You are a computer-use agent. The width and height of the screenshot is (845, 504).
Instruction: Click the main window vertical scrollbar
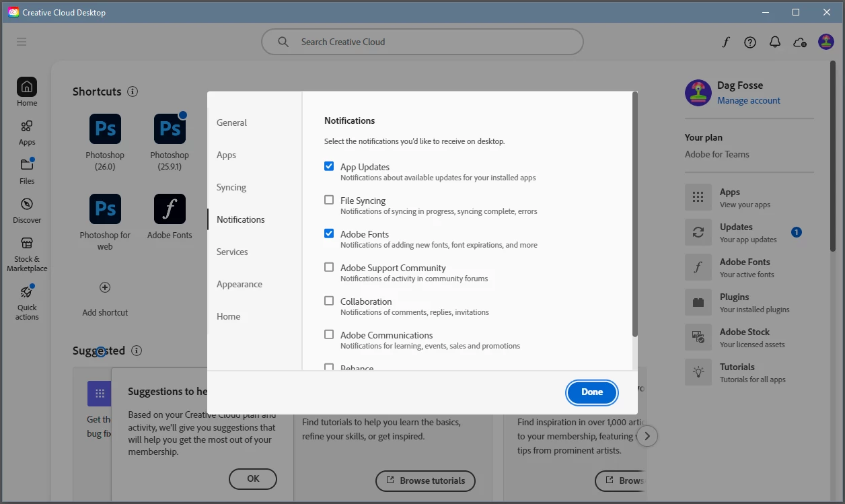[x=833, y=156]
